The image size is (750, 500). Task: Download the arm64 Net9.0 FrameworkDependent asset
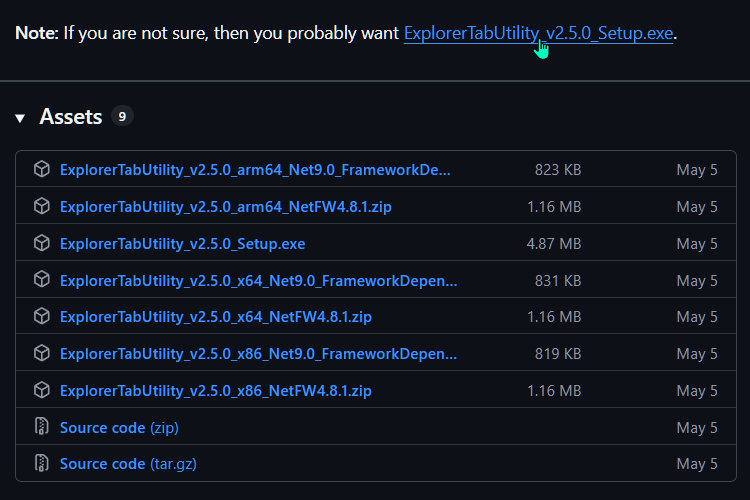click(255, 170)
